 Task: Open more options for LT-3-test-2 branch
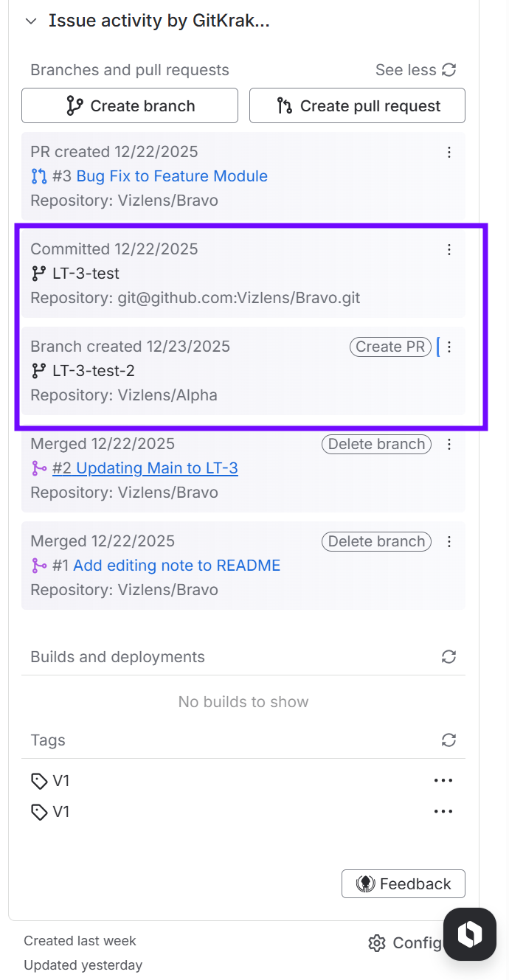449,347
